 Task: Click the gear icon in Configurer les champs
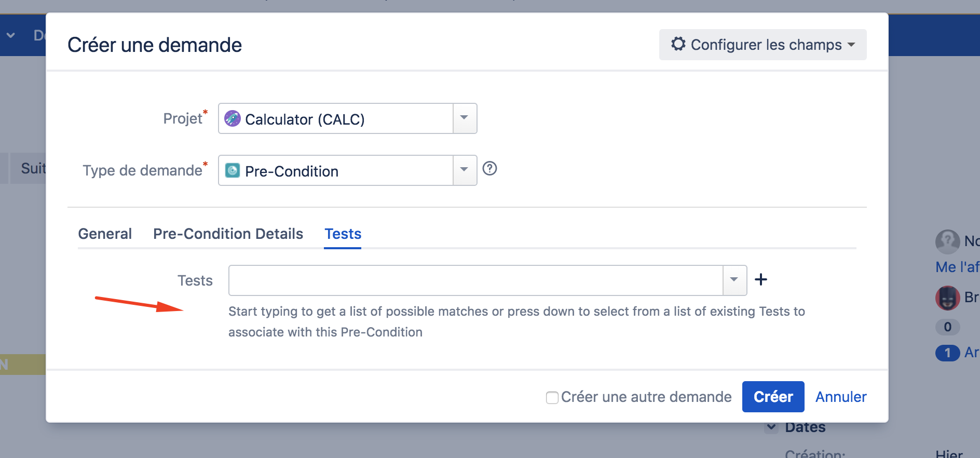(x=678, y=44)
